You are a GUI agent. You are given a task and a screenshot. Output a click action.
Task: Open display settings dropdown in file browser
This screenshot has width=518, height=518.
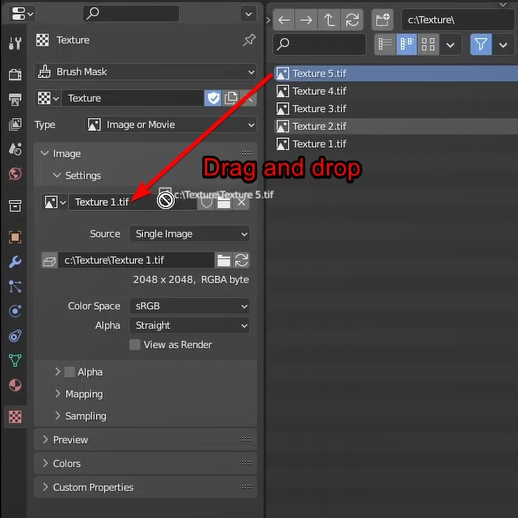coord(450,44)
